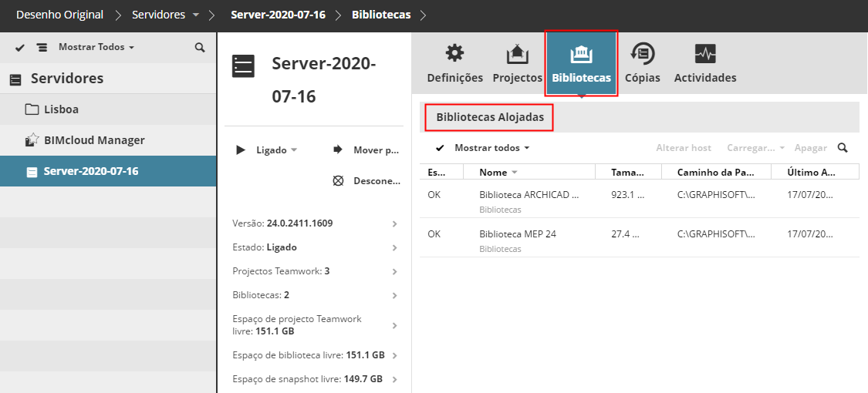Open the Servidores breadcrumb dropdown arrow
Viewport: 868px width, 393px height.
[195, 15]
